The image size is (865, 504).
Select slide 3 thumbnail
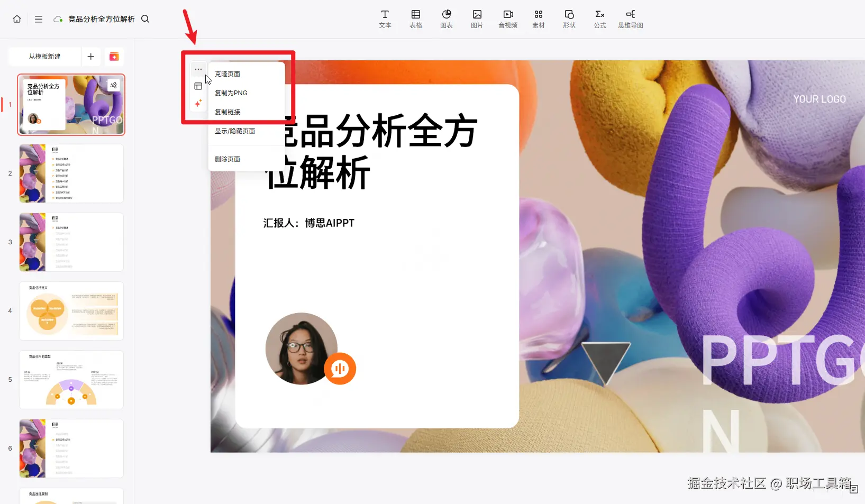click(71, 242)
